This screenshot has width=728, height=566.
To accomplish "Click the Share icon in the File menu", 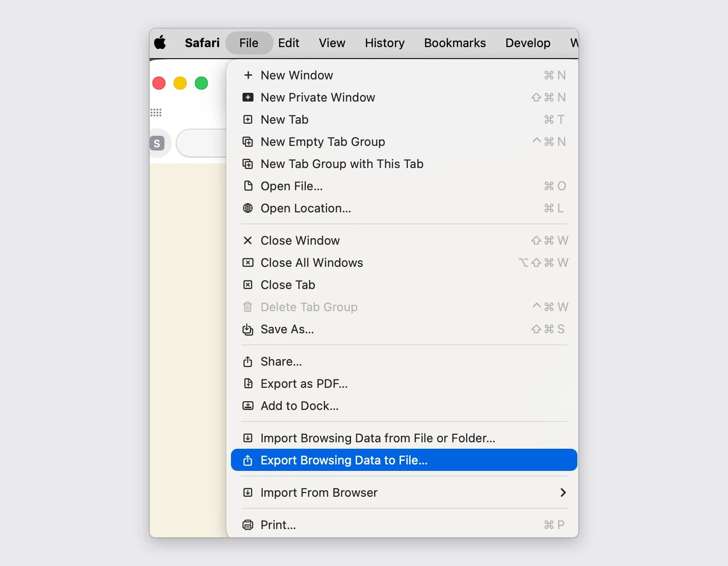I will (x=248, y=361).
